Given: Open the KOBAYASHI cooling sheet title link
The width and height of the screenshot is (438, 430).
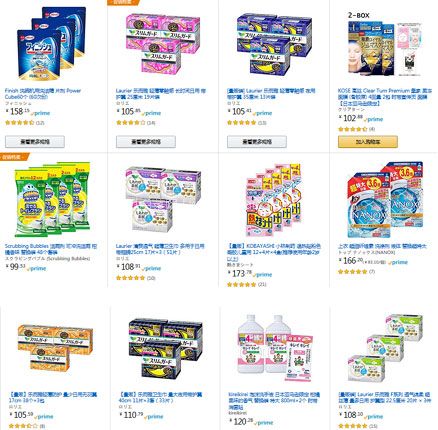Looking at the screenshot, I should 274,252.
